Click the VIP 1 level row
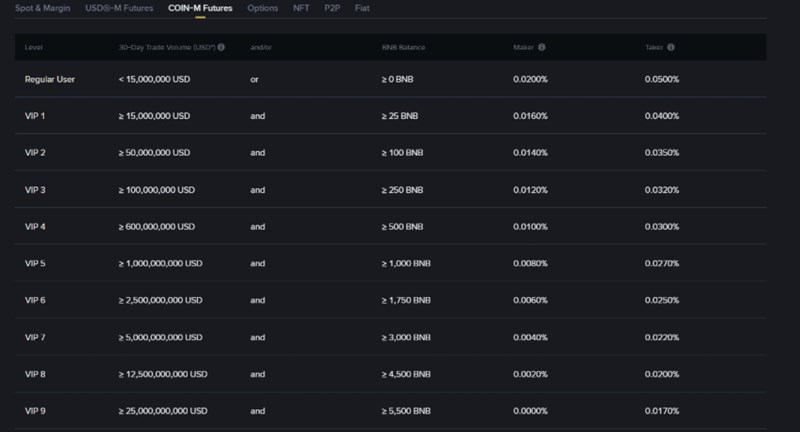 click(x=36, y=115)
